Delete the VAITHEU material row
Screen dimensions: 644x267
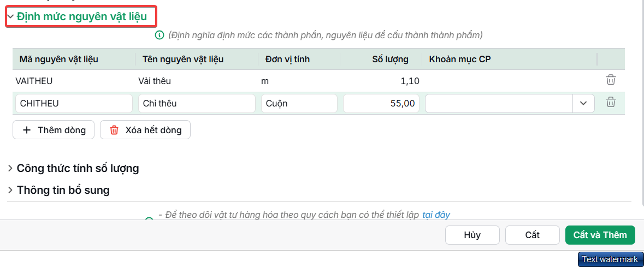coord(611,80)
